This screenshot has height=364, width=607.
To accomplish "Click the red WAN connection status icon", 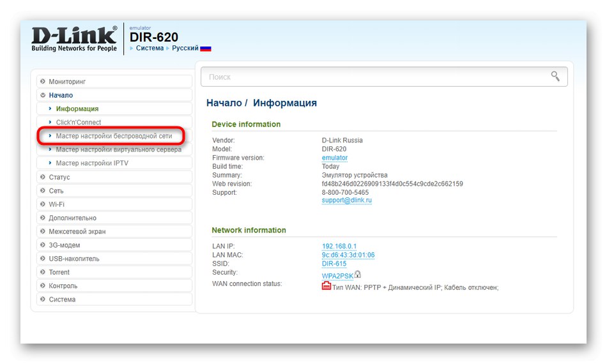I will pos(327,286).
